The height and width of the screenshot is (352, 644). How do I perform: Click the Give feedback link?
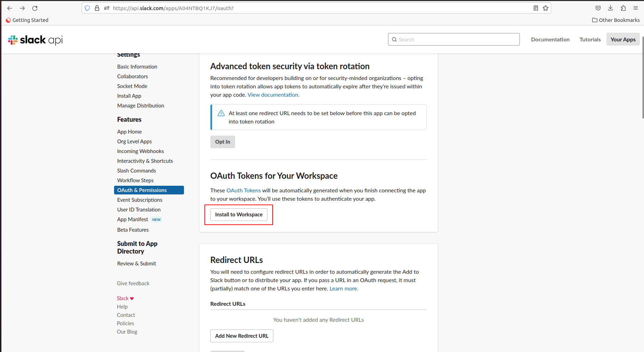click(133, 283)
